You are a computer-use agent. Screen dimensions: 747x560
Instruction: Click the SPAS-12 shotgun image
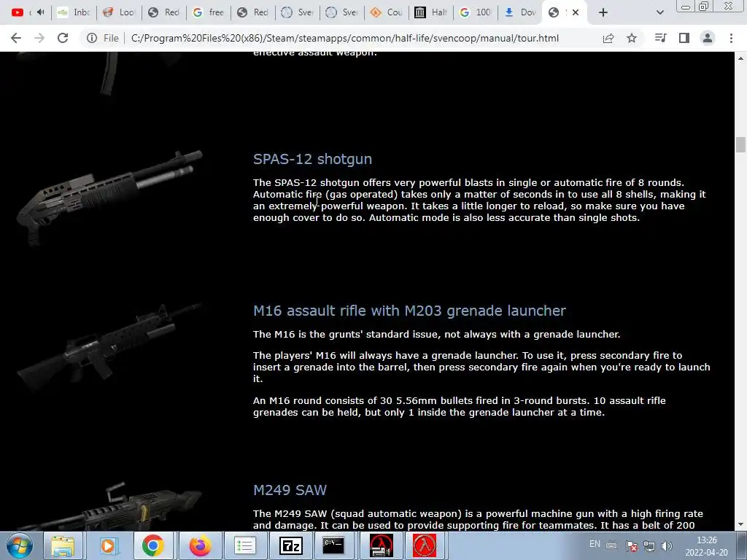[x=109, y=198]
